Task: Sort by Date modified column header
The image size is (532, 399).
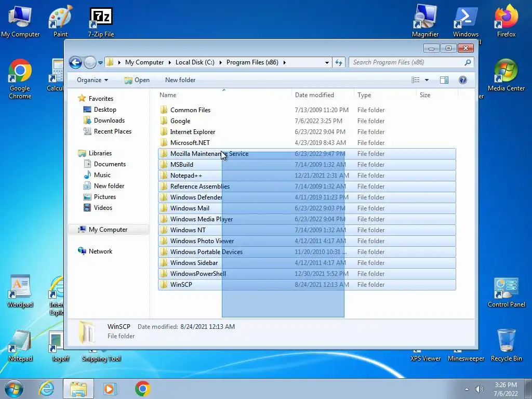Action: [x=322, y=95]
